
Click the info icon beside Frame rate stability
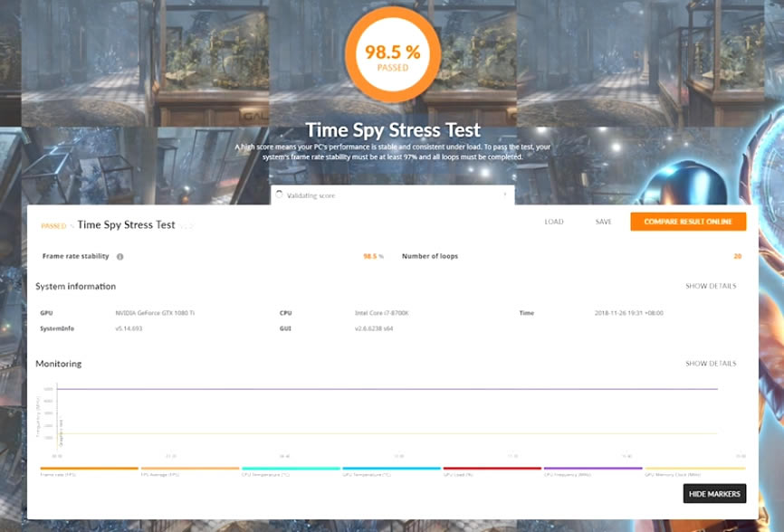pos(120,256)
